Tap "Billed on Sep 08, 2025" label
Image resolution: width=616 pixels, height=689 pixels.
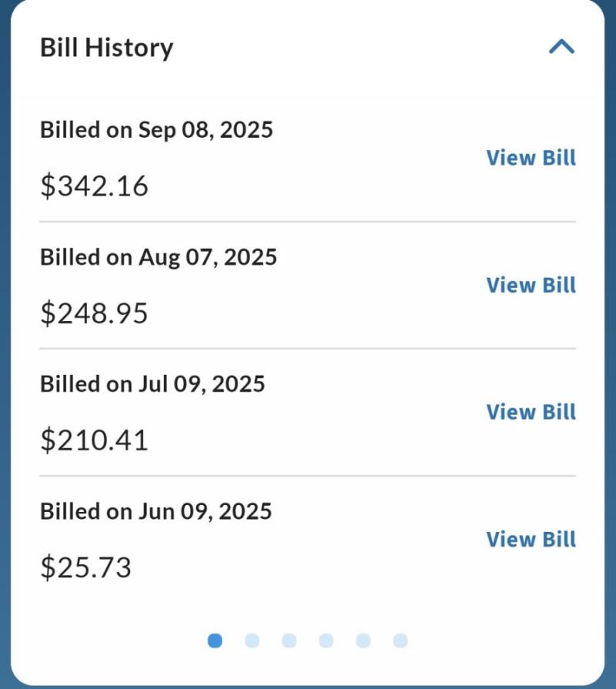point(156,129)
